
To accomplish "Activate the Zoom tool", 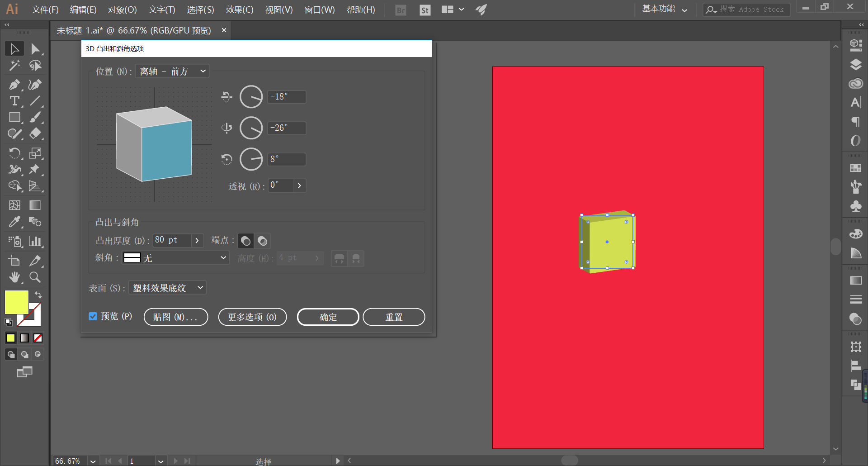I will pos(35,277).
